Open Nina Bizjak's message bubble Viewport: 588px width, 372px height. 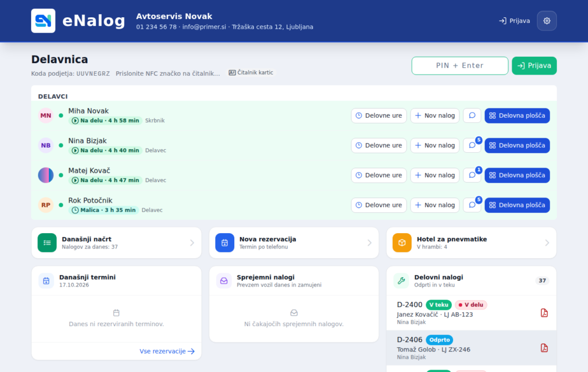click(472, 145)
